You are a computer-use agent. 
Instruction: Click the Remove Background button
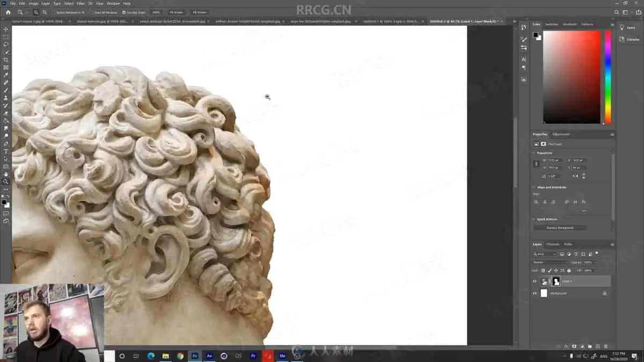point(560,228)
